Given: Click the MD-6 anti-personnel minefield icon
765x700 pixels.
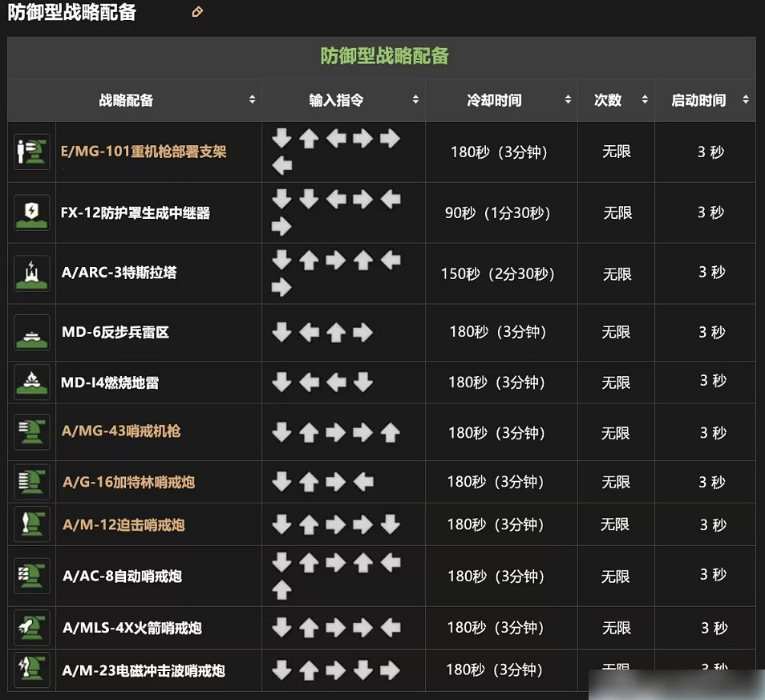Looking at the screenshot, I should 30,332.
